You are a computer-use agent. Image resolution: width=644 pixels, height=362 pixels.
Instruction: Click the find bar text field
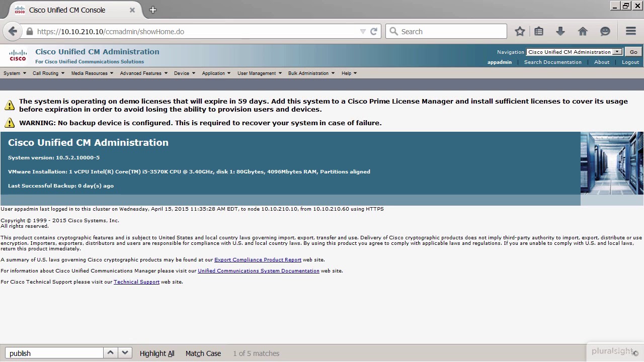tap(54, 353)
